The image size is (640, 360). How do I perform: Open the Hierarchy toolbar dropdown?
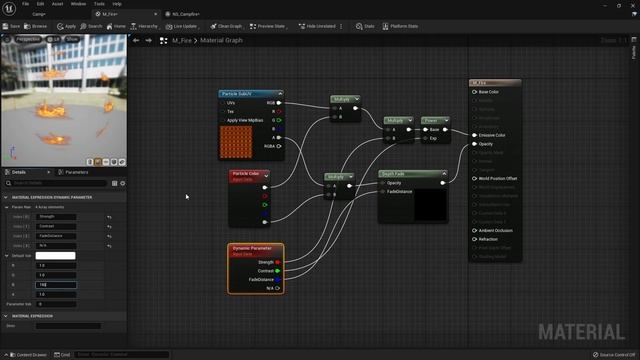[144, 26]
